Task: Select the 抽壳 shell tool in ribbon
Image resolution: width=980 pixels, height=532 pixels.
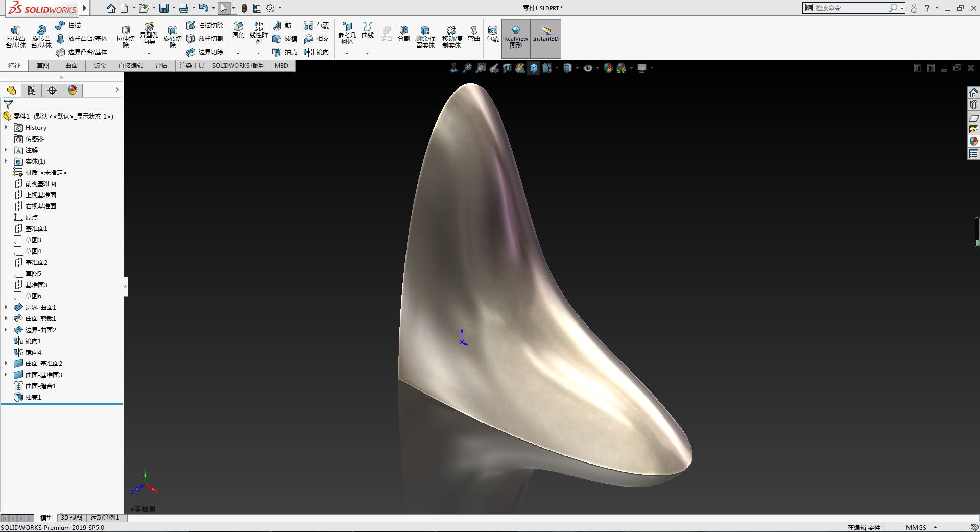Action: pyautogui.click(x=285, y=52)
